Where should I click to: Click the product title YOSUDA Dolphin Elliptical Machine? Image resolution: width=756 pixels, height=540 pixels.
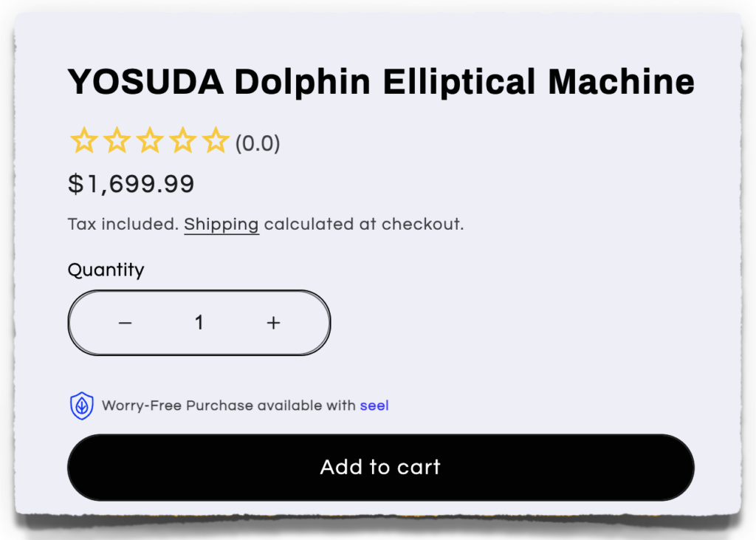coord(380,81)
